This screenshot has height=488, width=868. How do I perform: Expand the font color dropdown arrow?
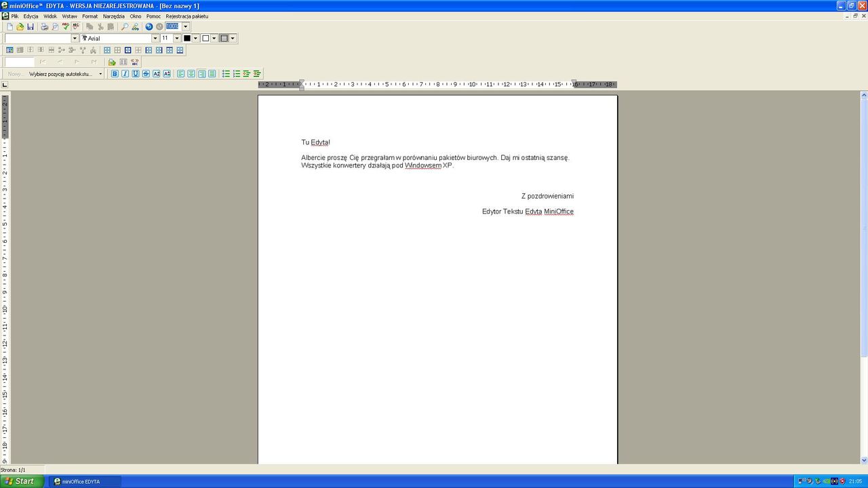(x=196, y=39)
